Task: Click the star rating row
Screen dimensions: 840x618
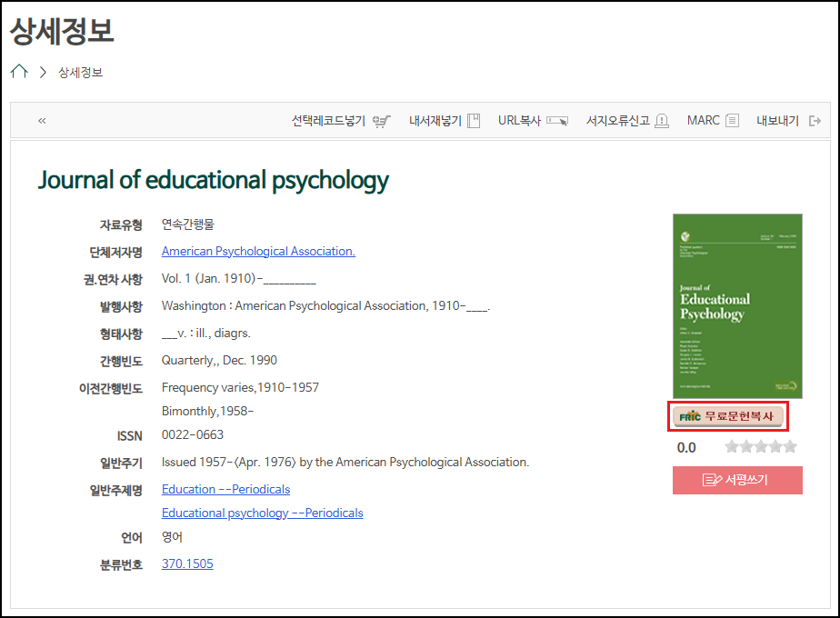Action: tap(761, 446)
